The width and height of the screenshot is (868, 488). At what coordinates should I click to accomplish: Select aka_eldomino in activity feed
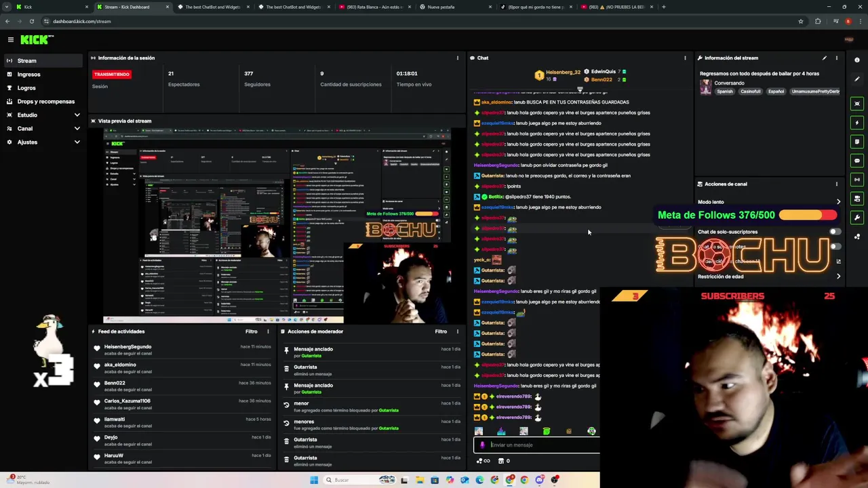pos(120,365)
